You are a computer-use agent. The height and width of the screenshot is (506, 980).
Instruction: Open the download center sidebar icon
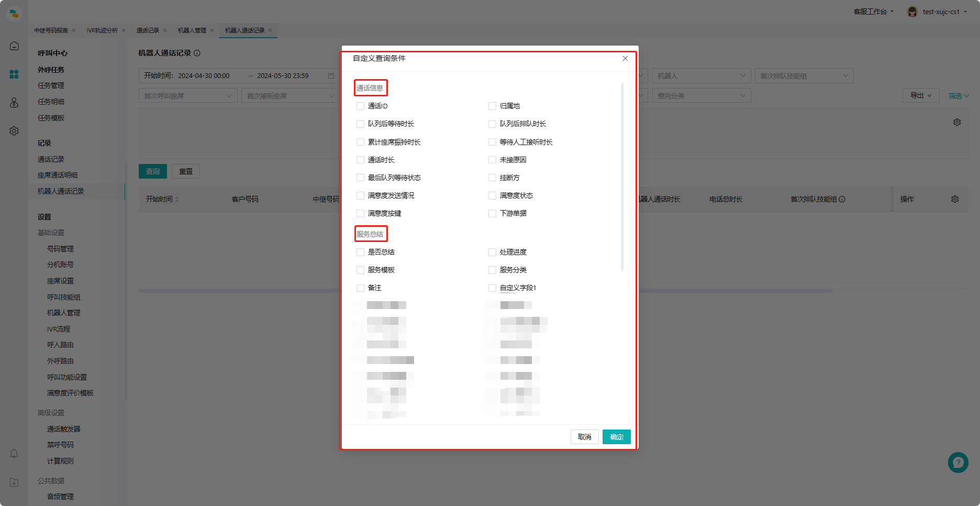14,482
